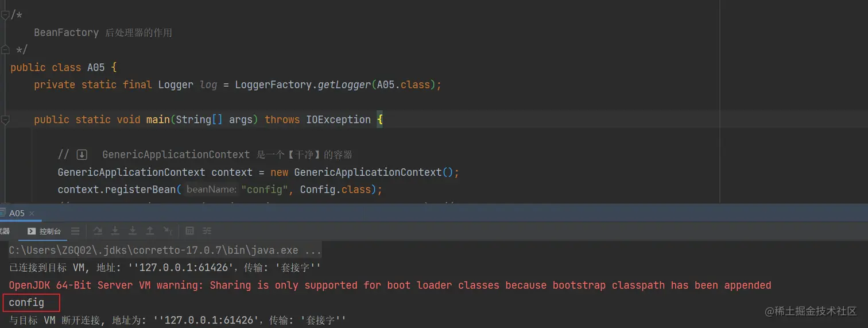
Task: Click the 'new GenericApplicationContext()' constructor call
Action: (x=362, y=172)
